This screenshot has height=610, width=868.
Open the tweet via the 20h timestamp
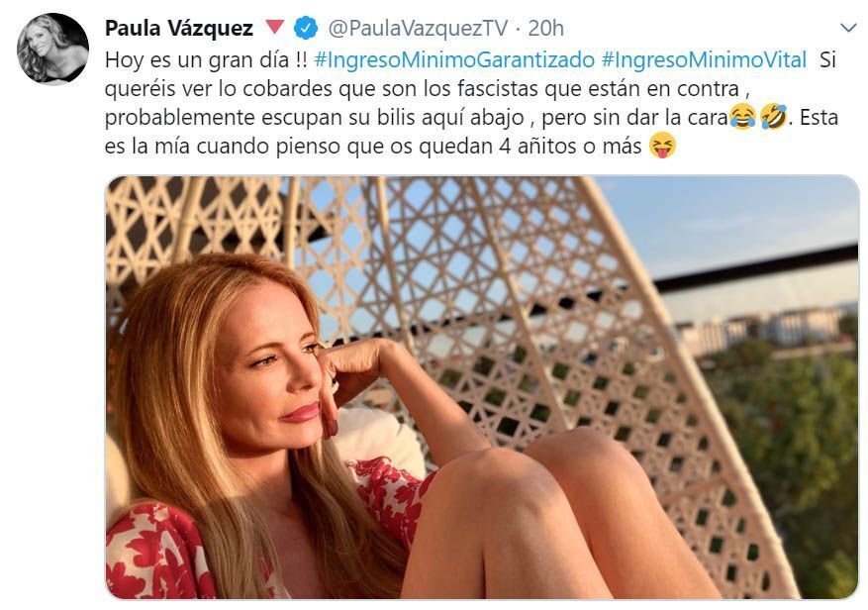coord(545,29)
